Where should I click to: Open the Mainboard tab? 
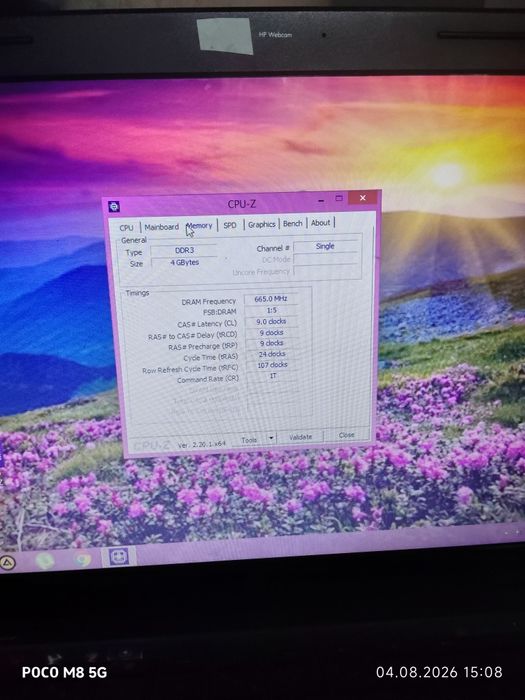(162, 227)
